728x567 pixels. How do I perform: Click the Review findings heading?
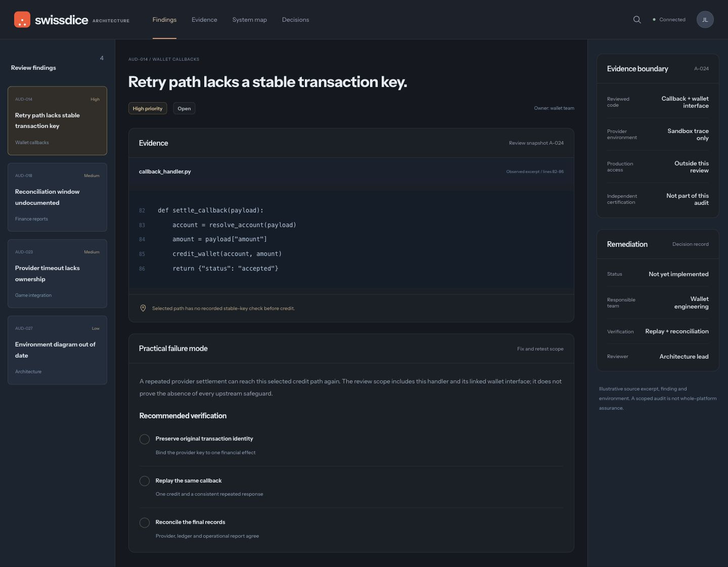point(33,68)
